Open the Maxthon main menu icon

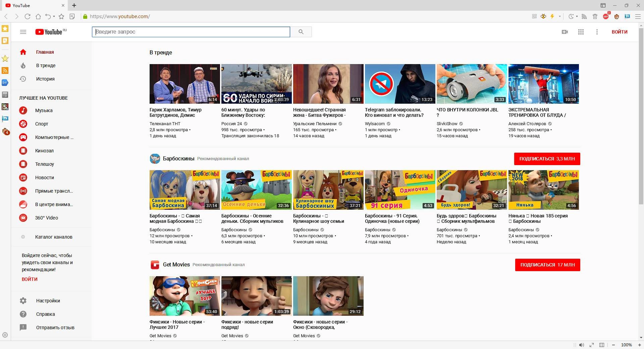[638, 16]
